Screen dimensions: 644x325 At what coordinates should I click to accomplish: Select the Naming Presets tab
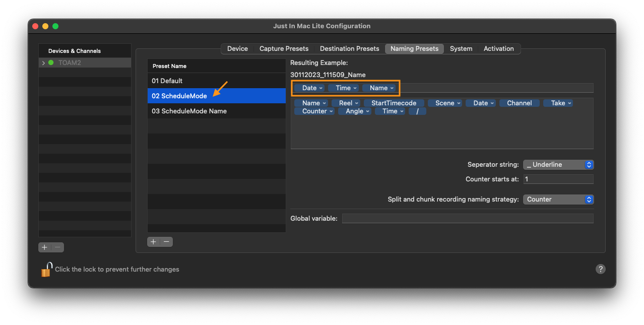pyautogui.click(x=415, y=49)
